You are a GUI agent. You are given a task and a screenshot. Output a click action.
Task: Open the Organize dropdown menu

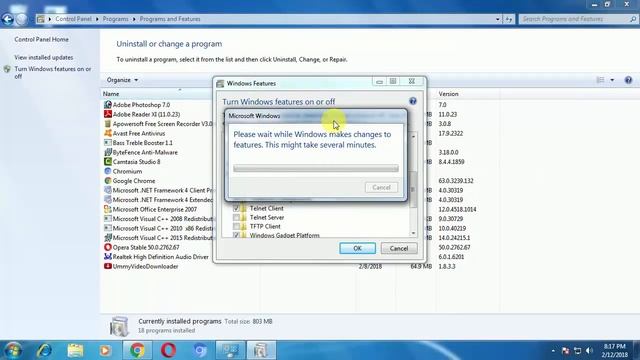122,80
